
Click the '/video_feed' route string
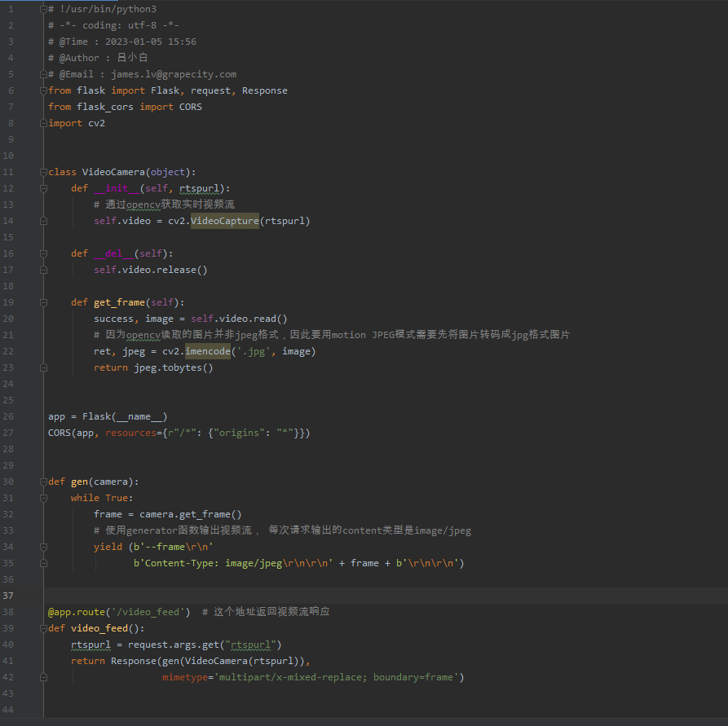tap(148, 612)
